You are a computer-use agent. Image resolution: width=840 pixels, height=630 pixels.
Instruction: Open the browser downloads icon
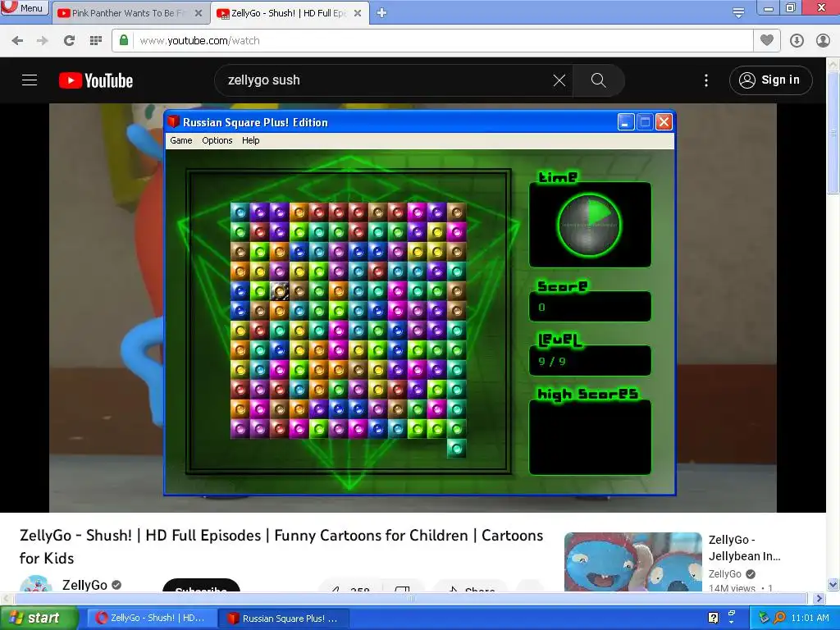pos(797,41)
